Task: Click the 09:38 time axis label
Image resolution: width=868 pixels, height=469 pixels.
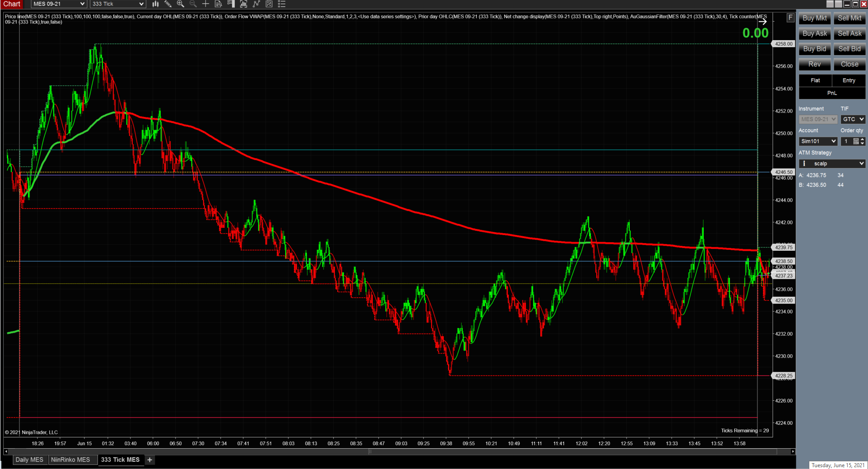Action: coord(446,444)
